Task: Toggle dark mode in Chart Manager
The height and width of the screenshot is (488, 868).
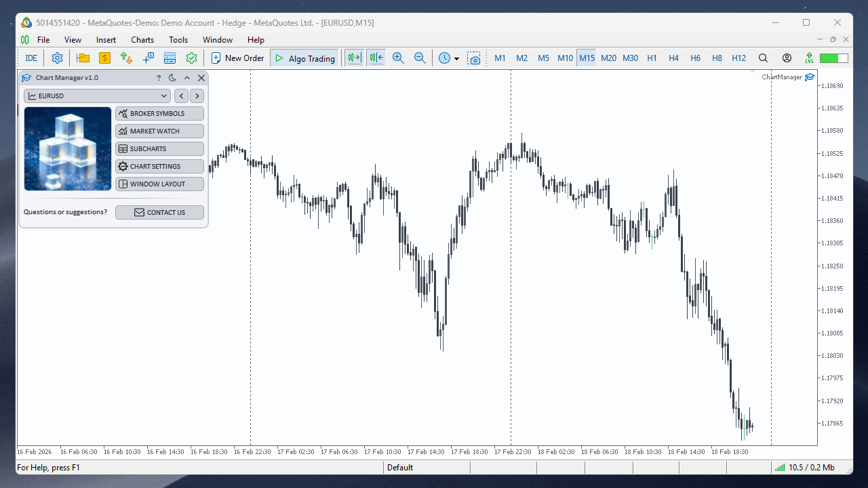Action: pyautogui.click(x=172, y=77)
